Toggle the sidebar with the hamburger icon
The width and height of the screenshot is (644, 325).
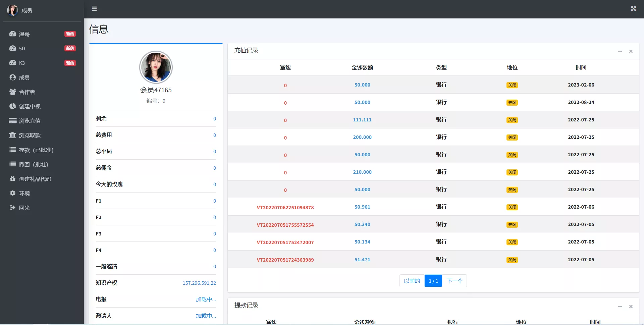coord(94,9)
